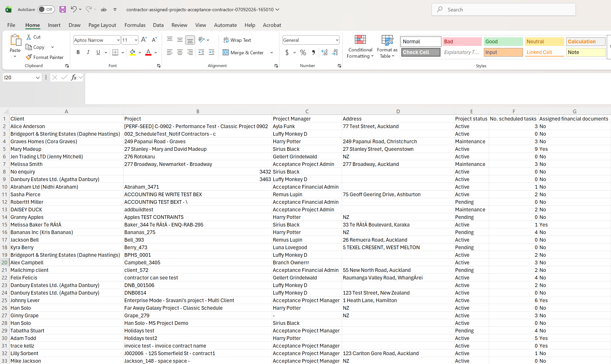Toggle the AutoSave switch
The width and height of the screenshot is (611, 364).
(x=46, y=10)
